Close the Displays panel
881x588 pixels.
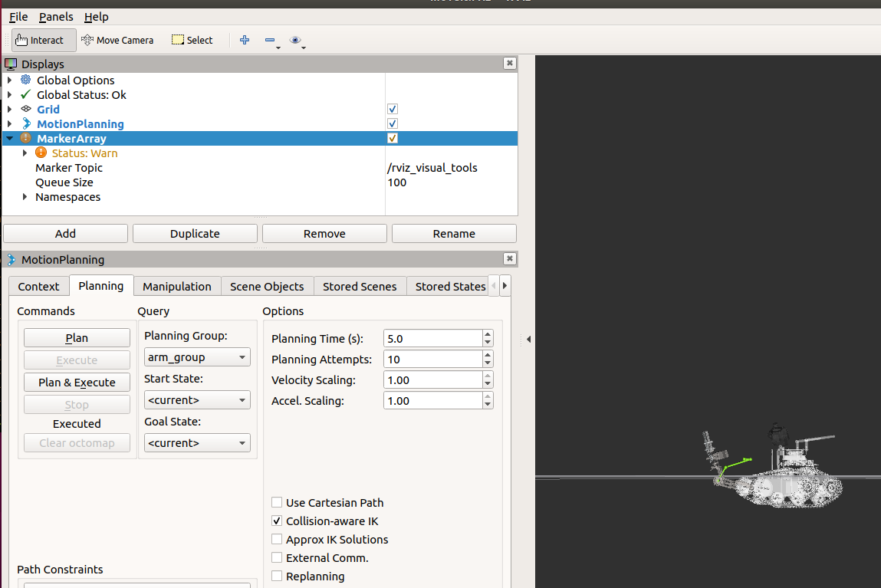coord(510,63)
